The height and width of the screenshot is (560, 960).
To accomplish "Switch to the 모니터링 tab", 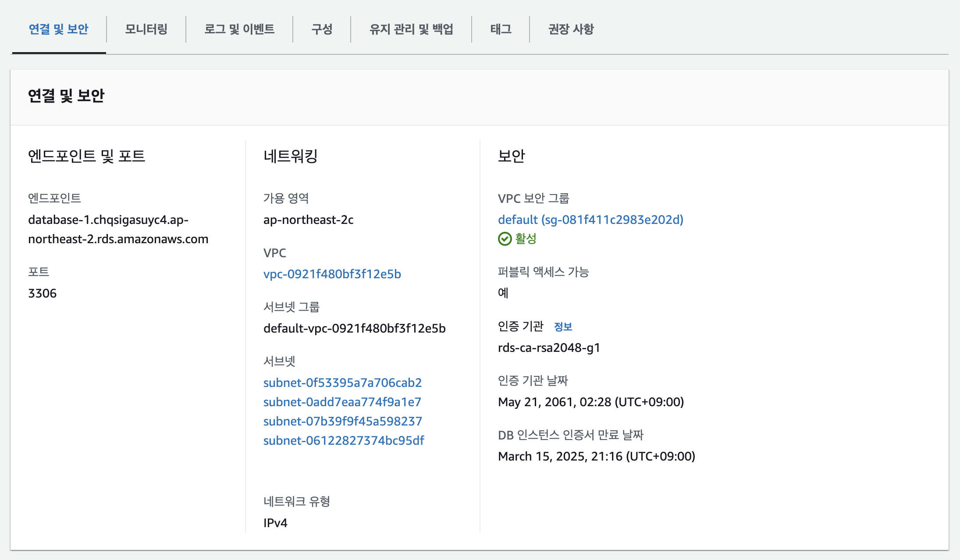I will click(146, 29).
